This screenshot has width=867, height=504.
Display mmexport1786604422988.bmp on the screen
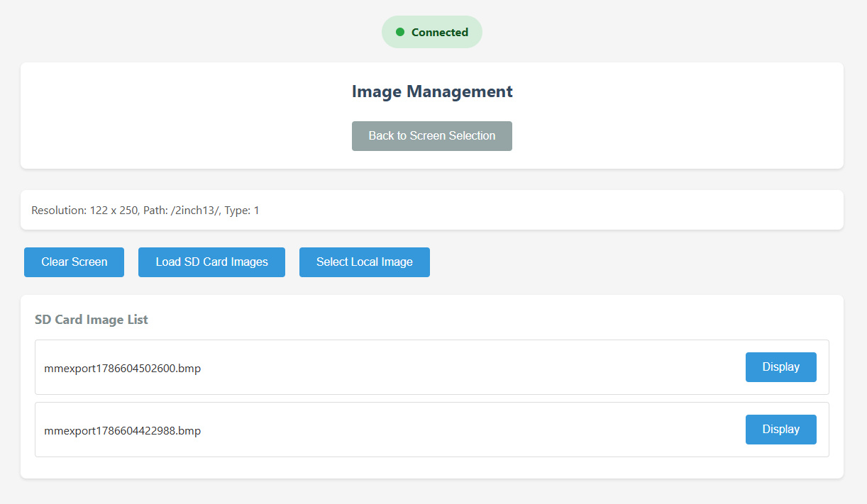point(781,430)
